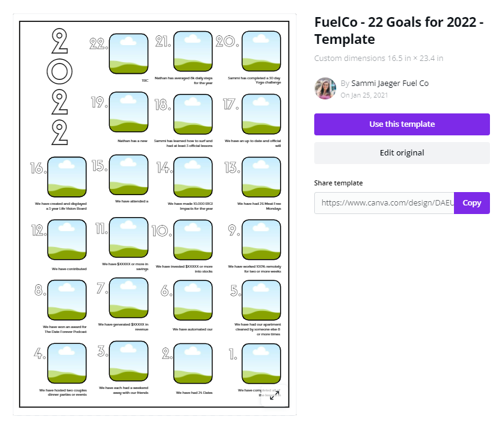Click the goal 3 image placeholder

coord(128,361)
